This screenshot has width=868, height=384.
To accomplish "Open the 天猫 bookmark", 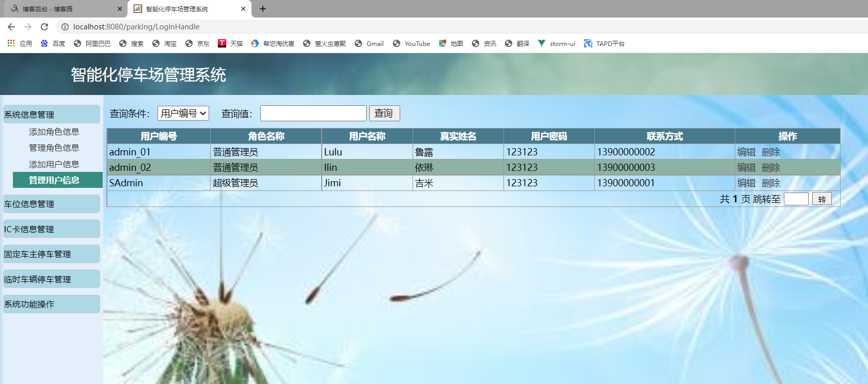I will 230,44.
